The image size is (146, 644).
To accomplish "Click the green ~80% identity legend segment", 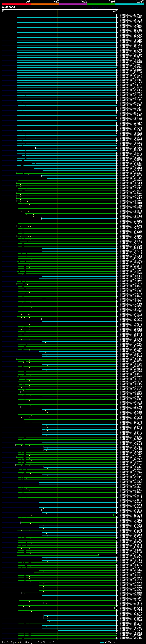I will 101,4.
